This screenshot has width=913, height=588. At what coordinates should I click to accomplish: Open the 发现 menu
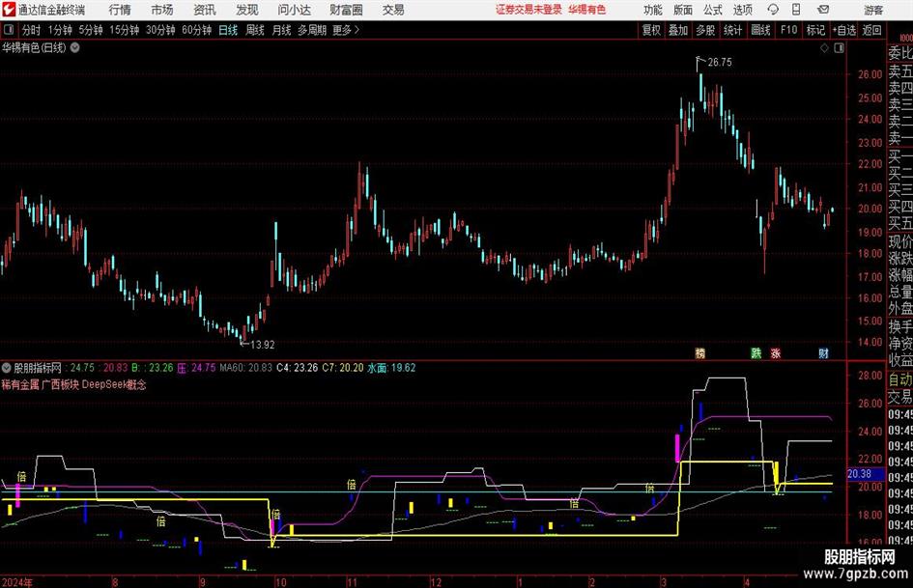(x=247, y=10)
